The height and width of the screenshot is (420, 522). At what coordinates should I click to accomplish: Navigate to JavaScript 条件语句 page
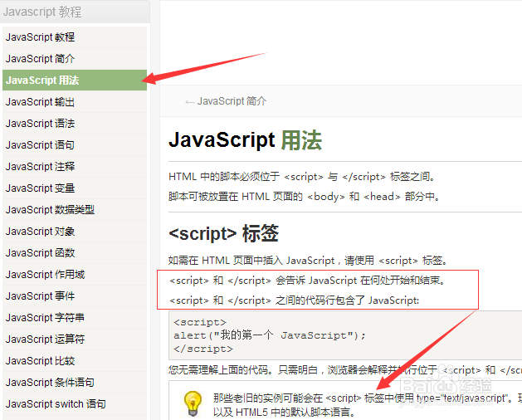point(75,383)
